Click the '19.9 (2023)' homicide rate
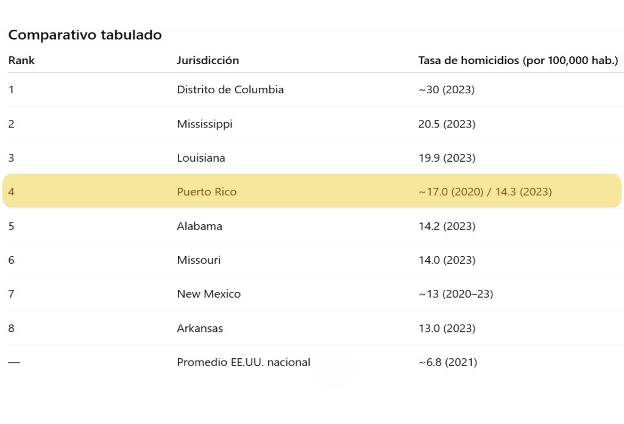Viewport: 624px width, 424px height. [447, 158]
